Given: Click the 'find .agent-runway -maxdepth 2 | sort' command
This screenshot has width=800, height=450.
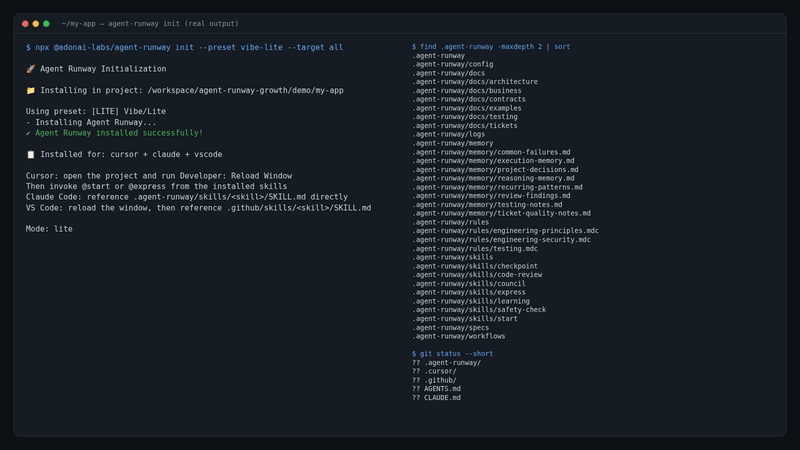Looking at the screenshot, I should (491, 46).
